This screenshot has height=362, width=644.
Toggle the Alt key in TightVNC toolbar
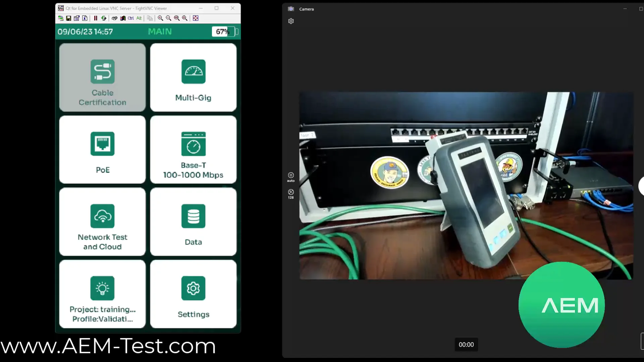(x=139, y=18)
